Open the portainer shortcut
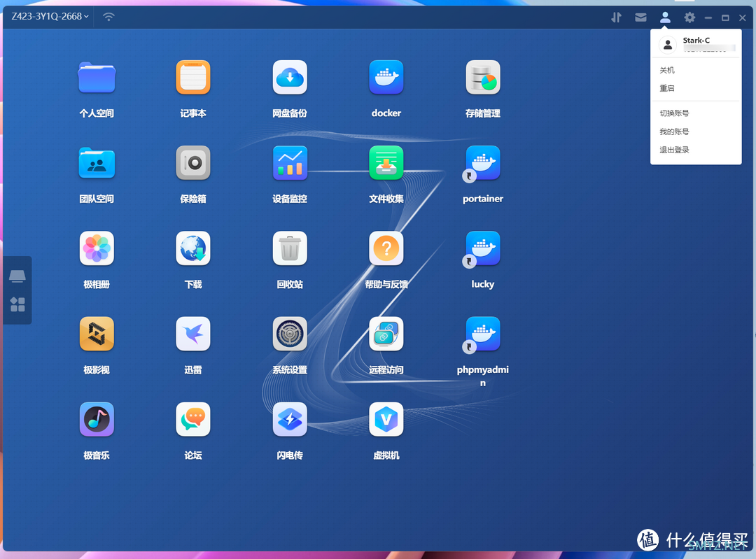The height and width of the screenshot is (559, 756). (482, 163)
